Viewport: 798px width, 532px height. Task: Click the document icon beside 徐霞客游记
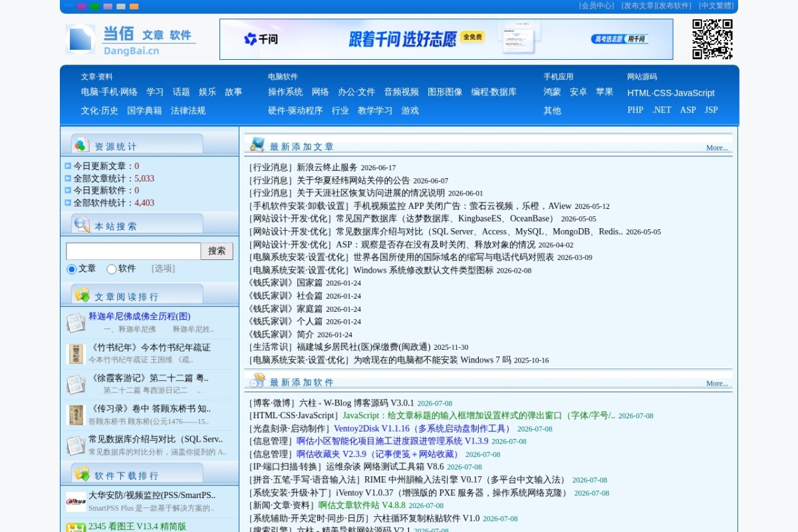76,384
